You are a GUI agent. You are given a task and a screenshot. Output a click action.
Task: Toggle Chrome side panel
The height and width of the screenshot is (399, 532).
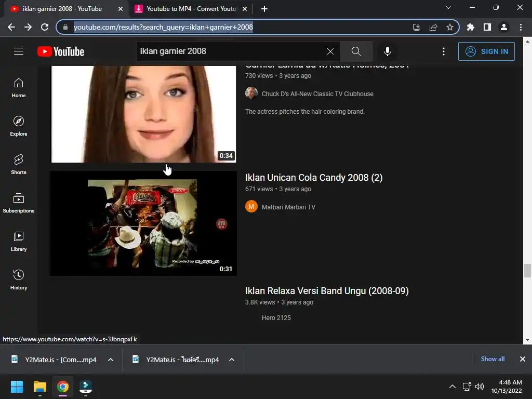point(487,27)
